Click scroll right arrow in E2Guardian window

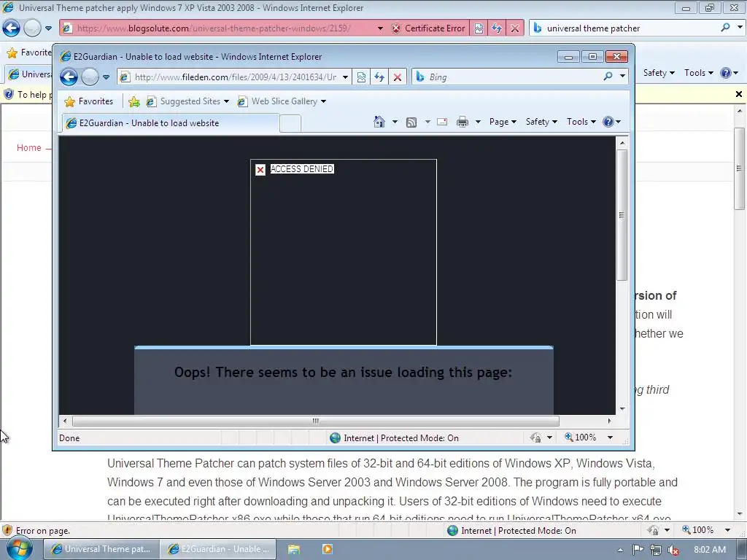[x=609, y=421]
